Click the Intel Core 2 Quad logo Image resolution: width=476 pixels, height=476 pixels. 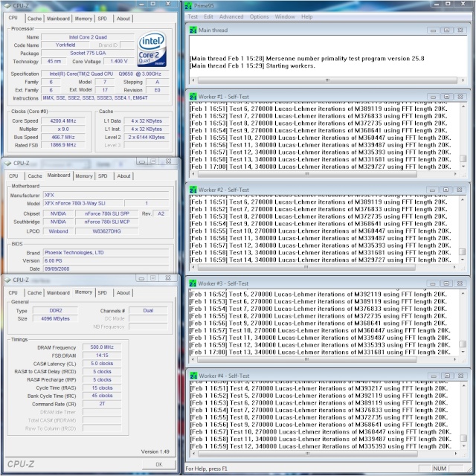[x=152, y=49]
